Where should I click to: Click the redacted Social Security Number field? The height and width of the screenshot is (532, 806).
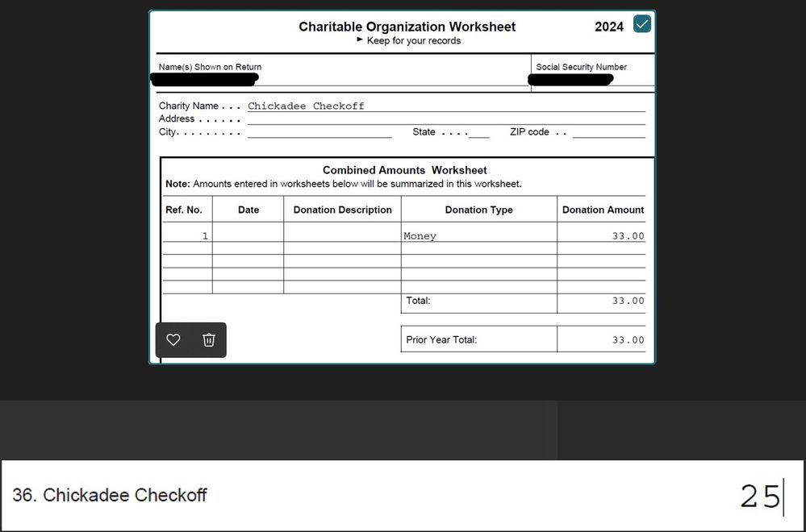570,79
